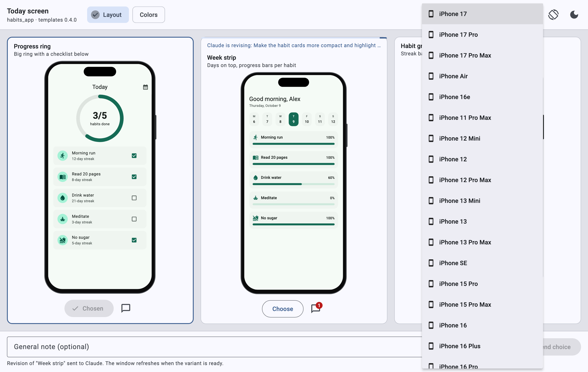Pick iPhone 11 Pro Max from devices
588x372 pixels.
[x=482, y=118]
